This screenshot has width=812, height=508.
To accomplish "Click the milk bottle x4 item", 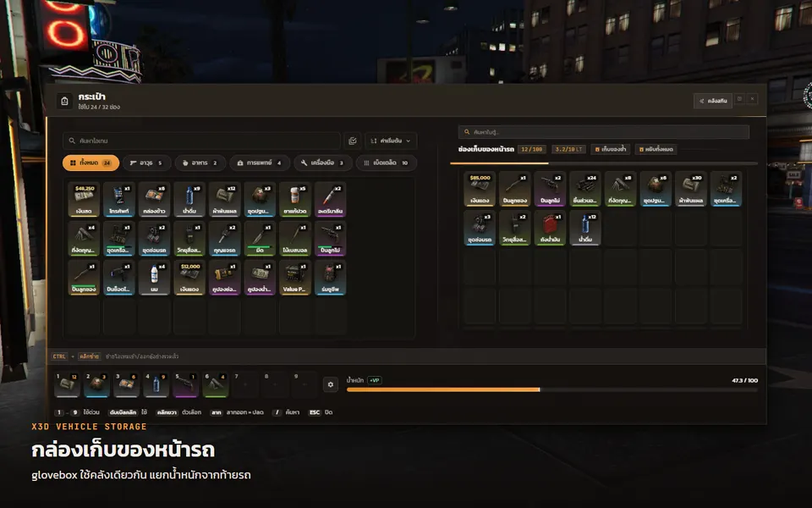I will 154,278.
